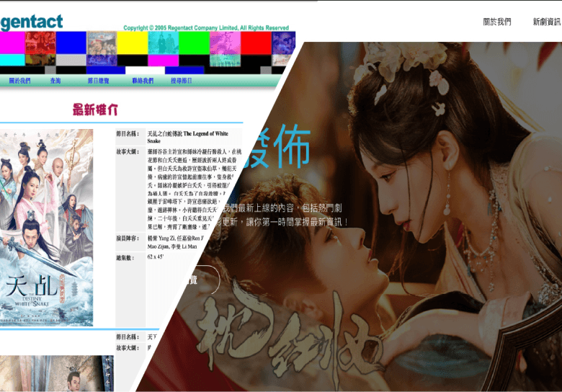The width and height of the screenshot is (562, 392).
Task: Click the title 天乩之白蛇傳說 The Legend of White Snake
Action: coord(188,137)
